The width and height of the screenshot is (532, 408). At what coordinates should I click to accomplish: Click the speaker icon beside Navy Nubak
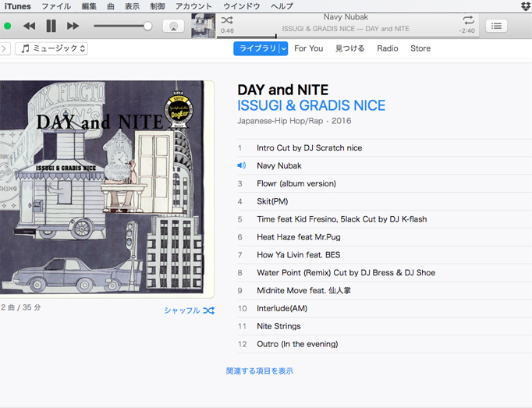(241, 165)
